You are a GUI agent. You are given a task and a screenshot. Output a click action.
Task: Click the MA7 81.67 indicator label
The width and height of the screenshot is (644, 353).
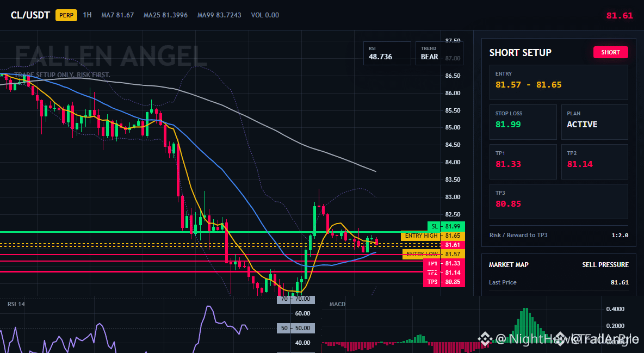(117, 15)
